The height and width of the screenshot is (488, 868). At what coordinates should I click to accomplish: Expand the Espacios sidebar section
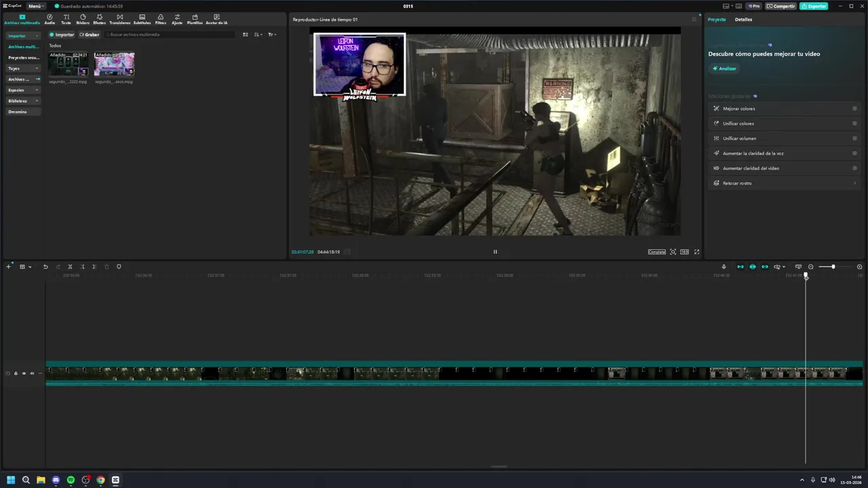point(23,90)
